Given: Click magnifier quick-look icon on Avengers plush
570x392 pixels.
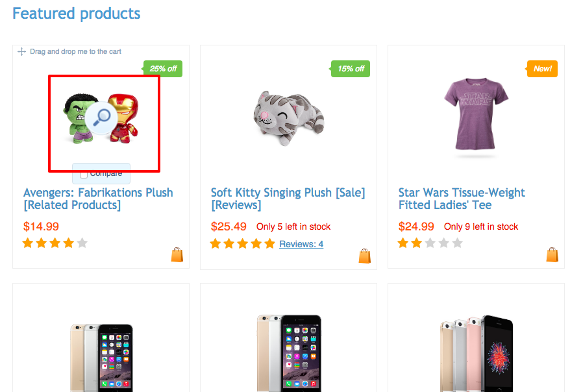Looking at the screenshot, I should [x=101, y=117].
